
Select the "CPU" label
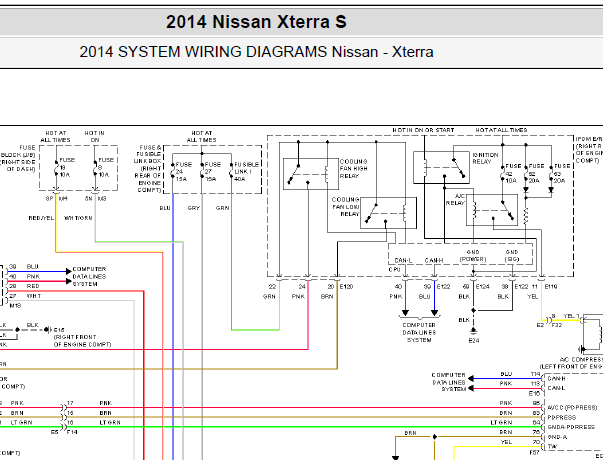pyautogui.click(x=394, y=270)
